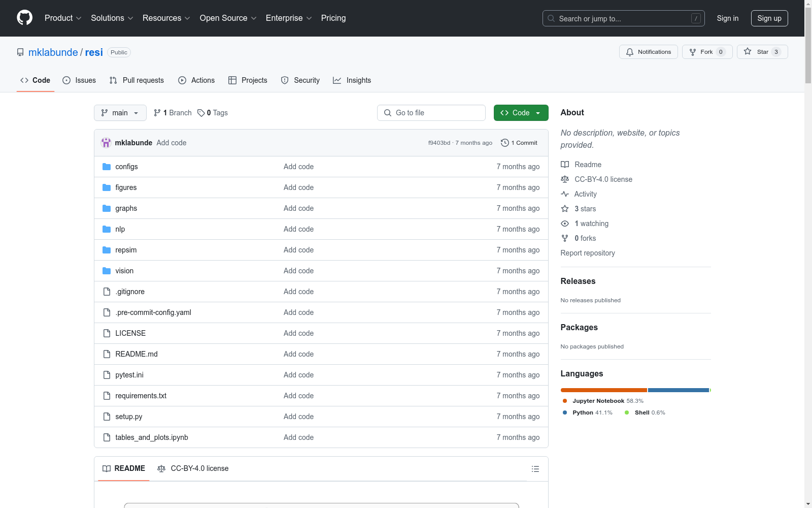Click the configs folder icon
Screen dimensions: 812x508
click(107, 167)
